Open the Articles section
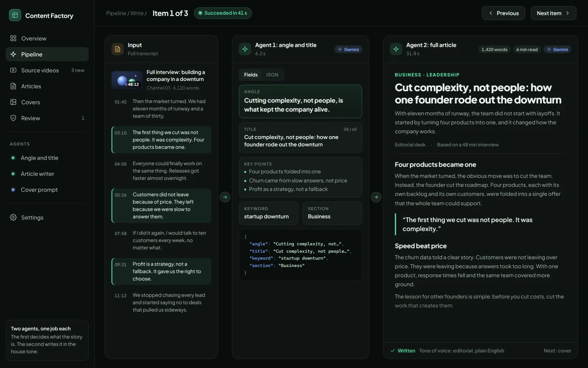Image resolution: width=588 pixels, height=368 pixels. point(47,86)
